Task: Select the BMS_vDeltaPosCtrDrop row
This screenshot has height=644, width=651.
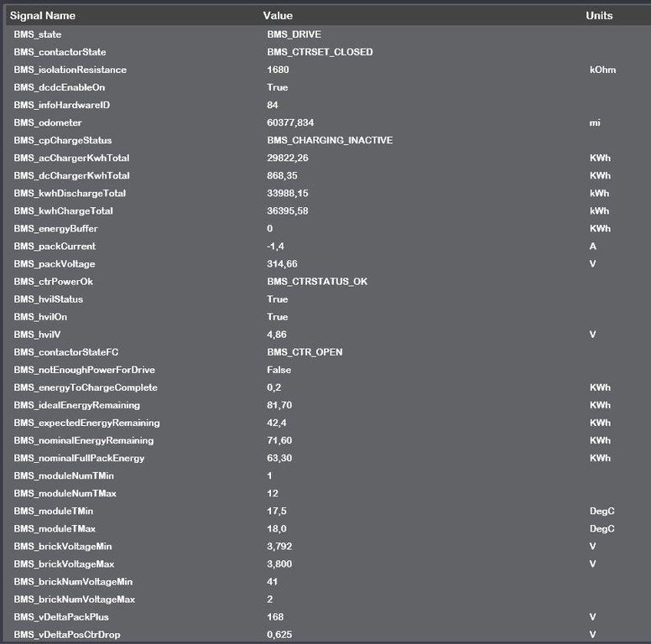Action: tap(328, 635)
